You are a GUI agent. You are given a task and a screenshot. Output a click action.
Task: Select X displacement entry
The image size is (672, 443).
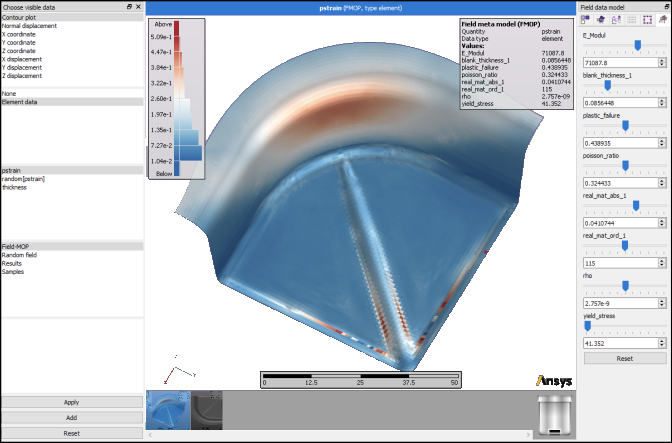[x=72, y=59]
